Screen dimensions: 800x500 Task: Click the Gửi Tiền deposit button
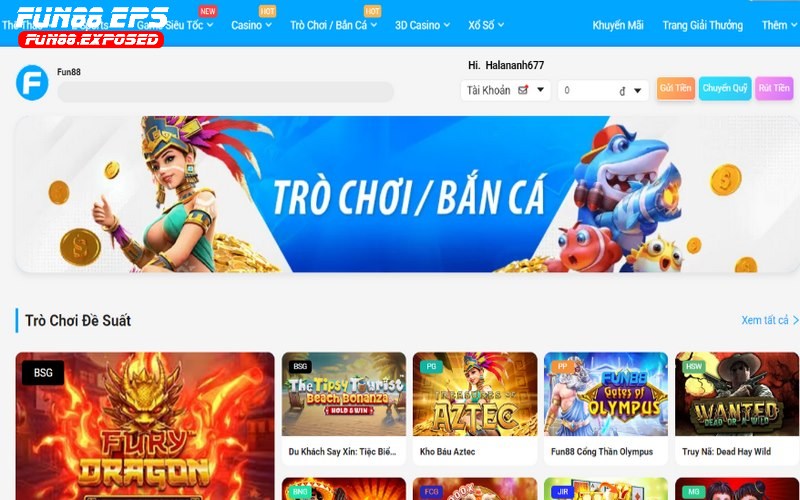point(676,88)
